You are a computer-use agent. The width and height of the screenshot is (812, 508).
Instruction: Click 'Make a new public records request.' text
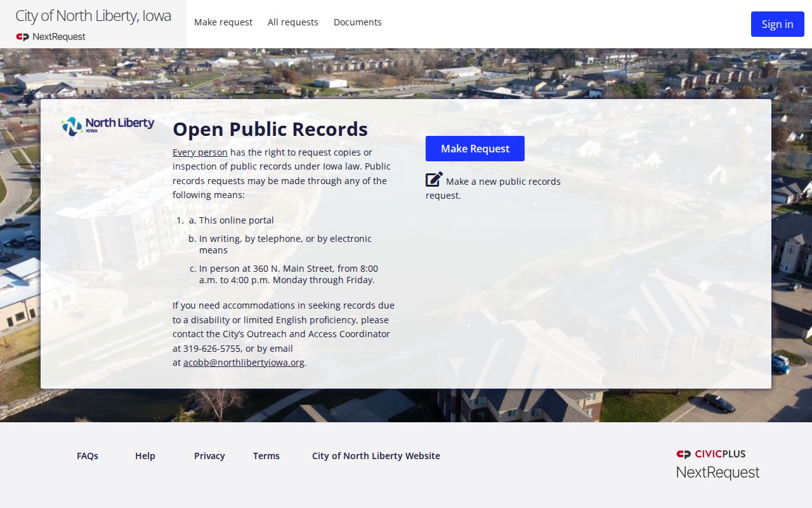493,189
